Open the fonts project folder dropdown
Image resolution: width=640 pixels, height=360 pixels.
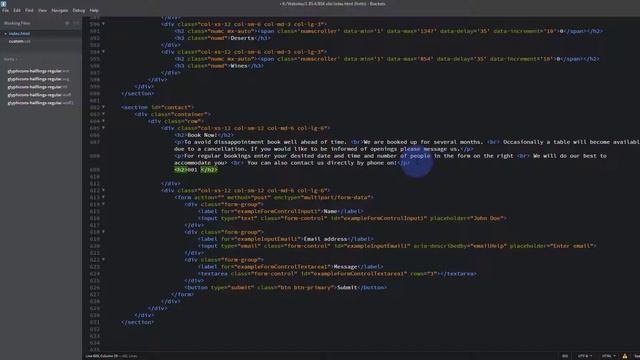10,59
